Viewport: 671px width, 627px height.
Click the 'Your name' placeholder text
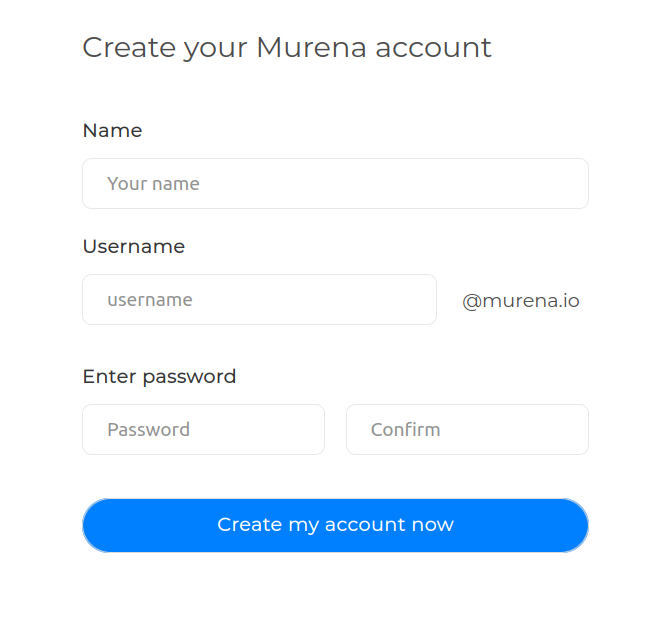[x=153, y=184]
